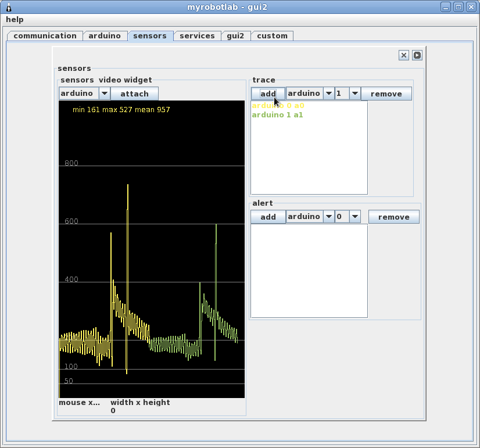
Task: Minimize the myrobotlab window
Action: point(446,7)
